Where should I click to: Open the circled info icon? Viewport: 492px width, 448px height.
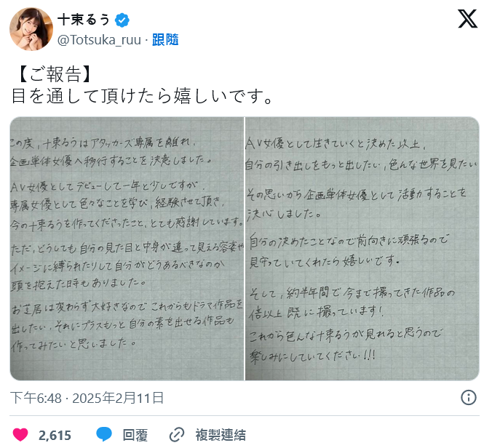click(x=469, y=398)
